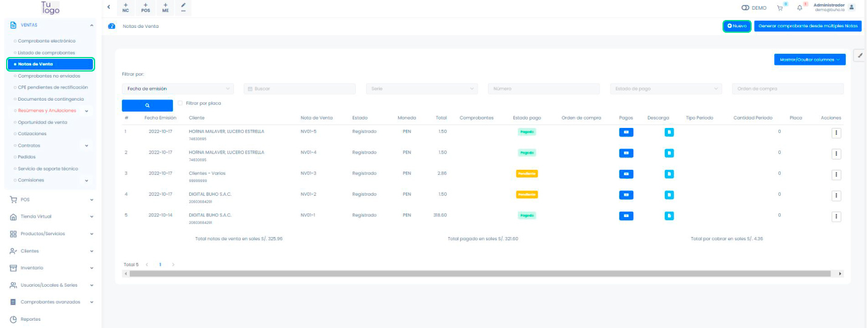Click the pencil edit tab on right edge
This screenshot has width=868, height=328.
tap(860, 55)
